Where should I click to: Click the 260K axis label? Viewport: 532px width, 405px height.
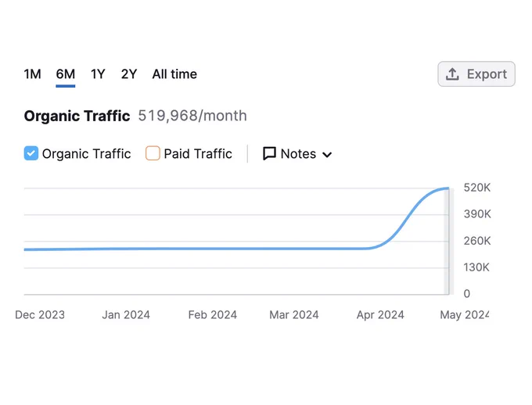(x=477, y=241)
